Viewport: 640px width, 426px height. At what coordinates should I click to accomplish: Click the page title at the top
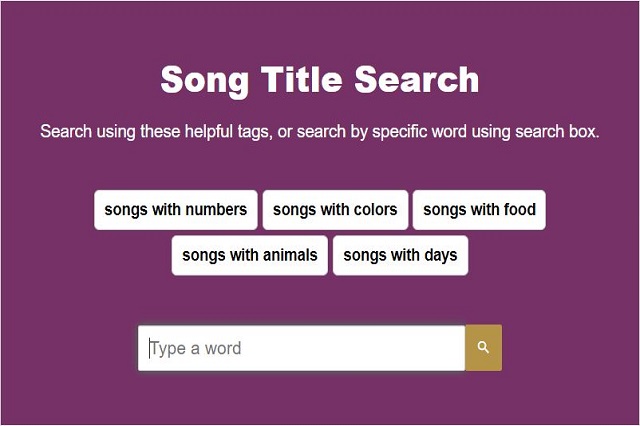[x=320, y=79]
